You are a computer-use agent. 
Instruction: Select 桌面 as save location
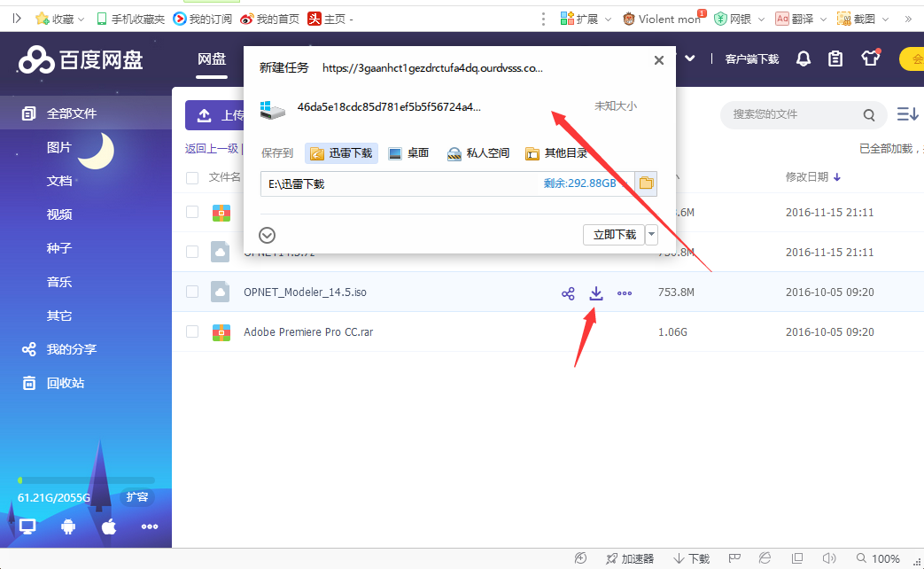click(409, 153)
